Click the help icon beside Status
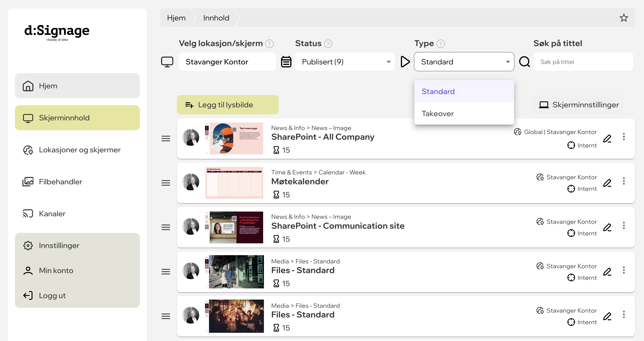Screen dimensions: 644x341 [x=328, y=44]
